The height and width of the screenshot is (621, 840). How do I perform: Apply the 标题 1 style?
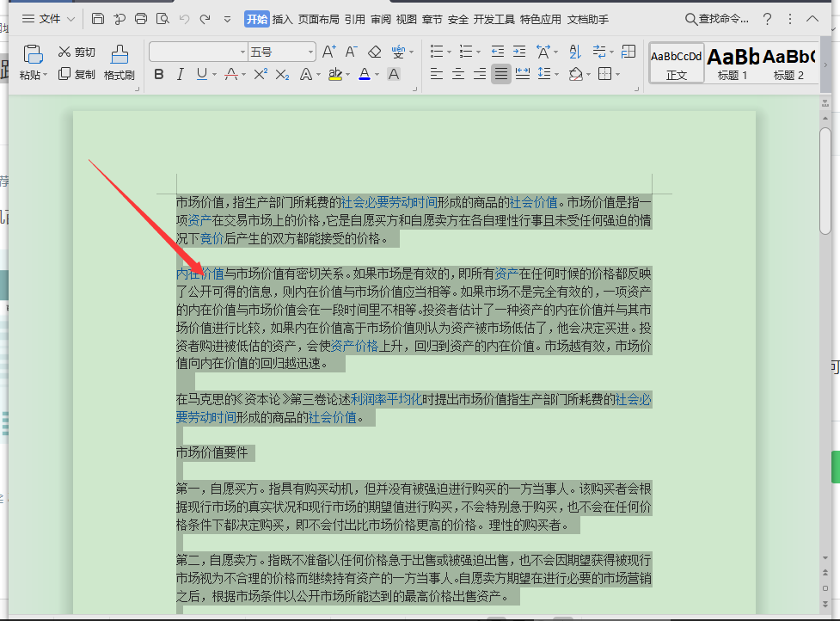pos(733,64)
